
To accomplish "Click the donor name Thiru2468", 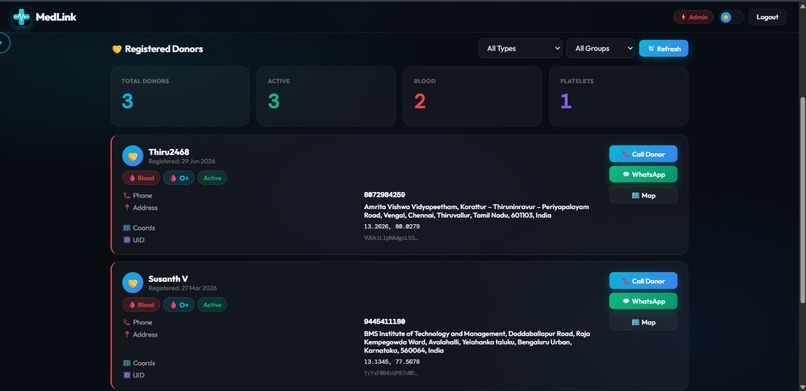I will click(169, 152).
